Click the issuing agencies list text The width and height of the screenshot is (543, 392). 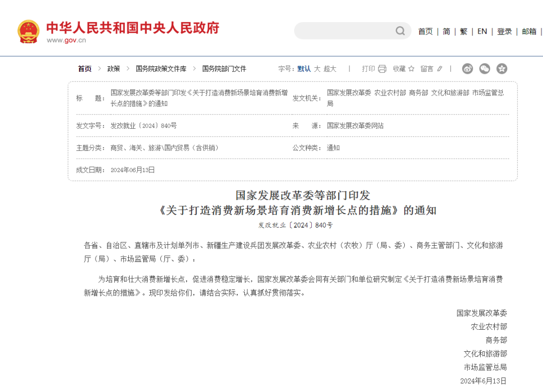415,98
